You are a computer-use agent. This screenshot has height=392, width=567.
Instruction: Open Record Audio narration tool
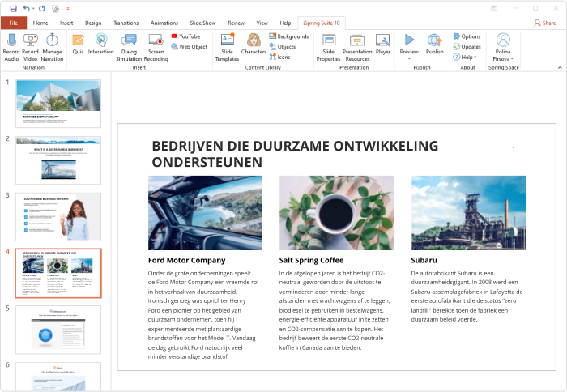(11, 47)
